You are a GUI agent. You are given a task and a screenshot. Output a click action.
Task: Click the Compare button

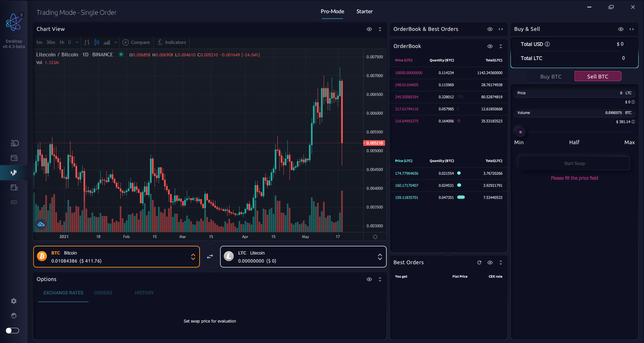point(136,42)
